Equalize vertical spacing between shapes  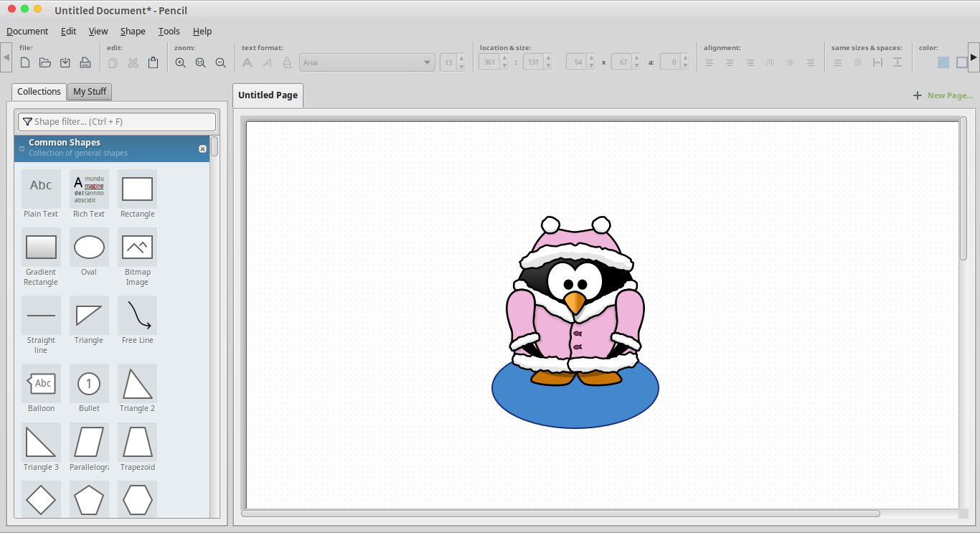897,63
